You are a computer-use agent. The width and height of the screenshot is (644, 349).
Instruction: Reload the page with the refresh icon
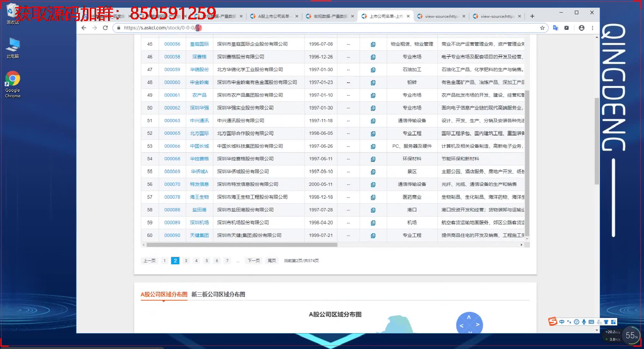[x=105, y=28]
